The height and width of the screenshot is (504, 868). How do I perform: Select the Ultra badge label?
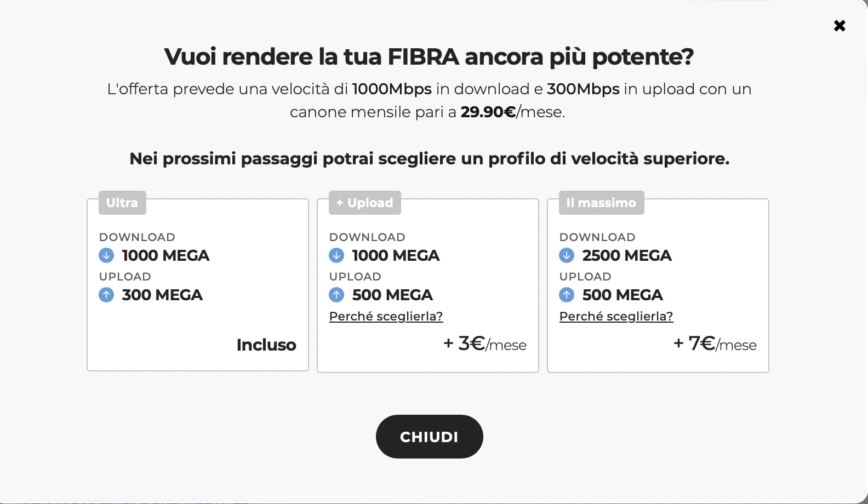[122, 203]
